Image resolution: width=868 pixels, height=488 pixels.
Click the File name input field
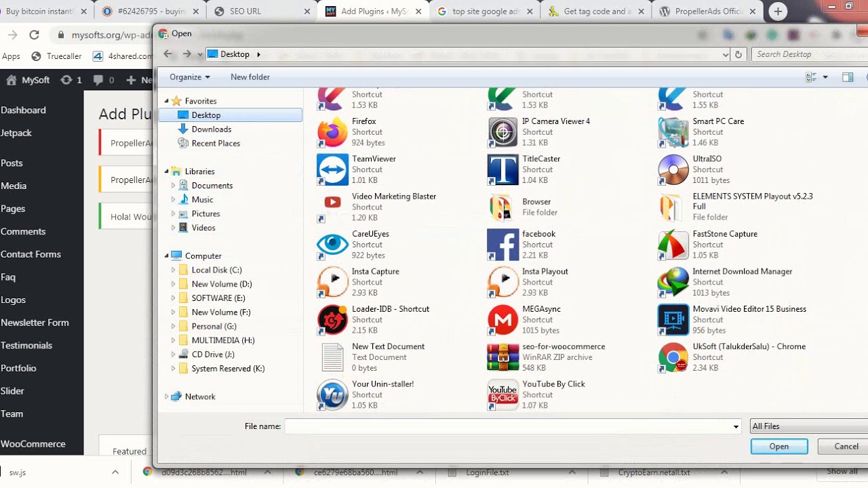(507, 426)
